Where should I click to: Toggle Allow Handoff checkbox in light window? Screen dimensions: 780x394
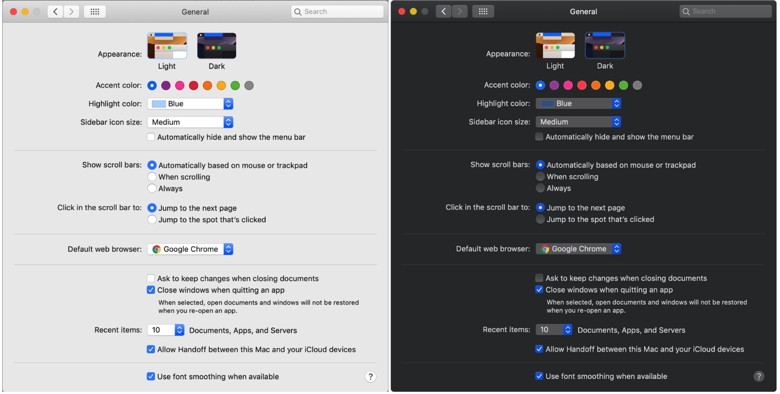tap(151, 349)
